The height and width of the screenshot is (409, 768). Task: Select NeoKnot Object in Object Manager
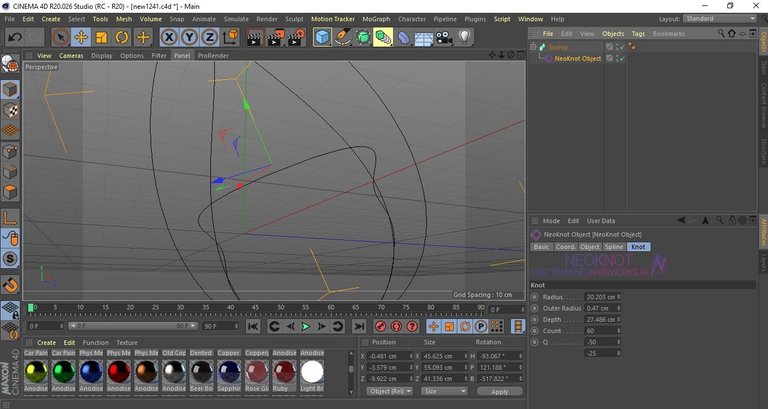click(x=577, y=58)
